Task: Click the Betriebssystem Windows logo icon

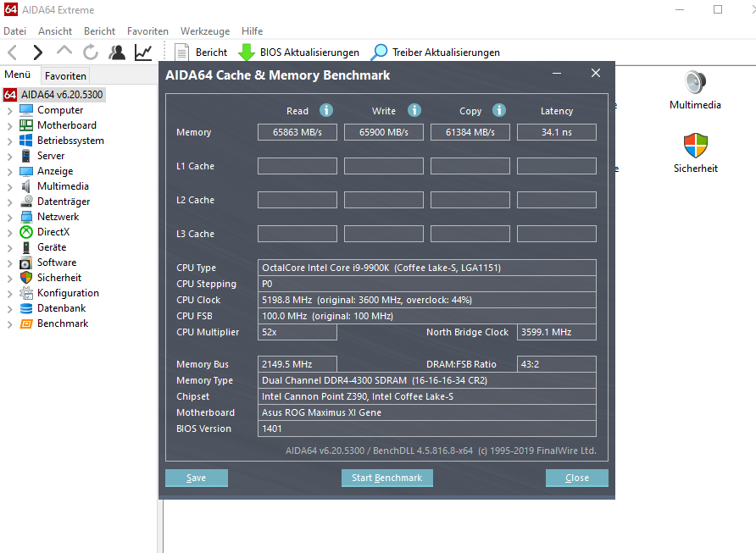Action: click(26, 141)
